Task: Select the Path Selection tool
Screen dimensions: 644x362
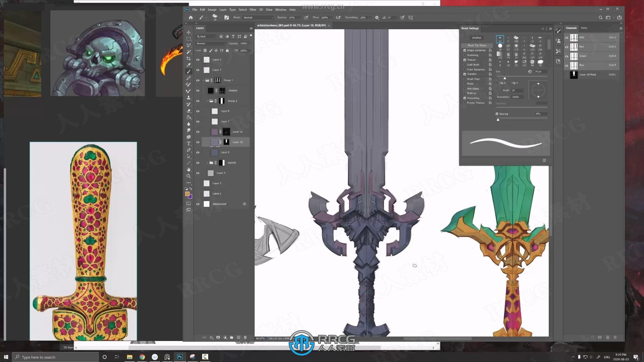Action: tap(189, 157)
